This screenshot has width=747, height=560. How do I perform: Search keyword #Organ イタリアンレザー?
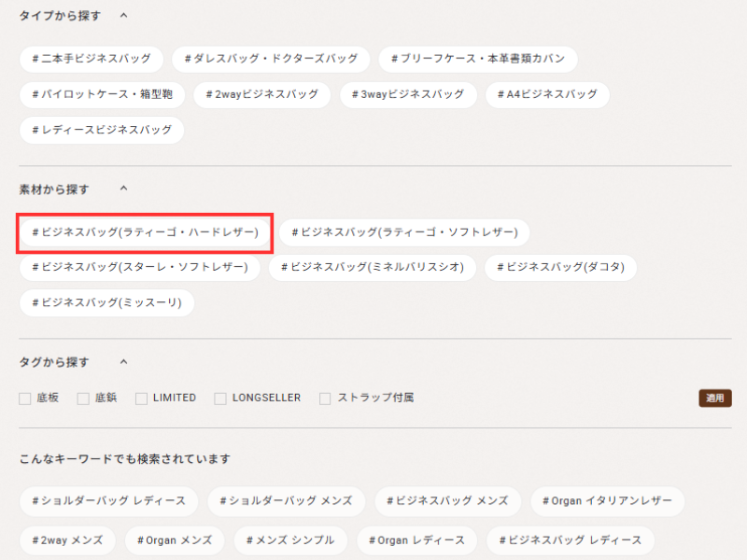click(x=607, y=501)
